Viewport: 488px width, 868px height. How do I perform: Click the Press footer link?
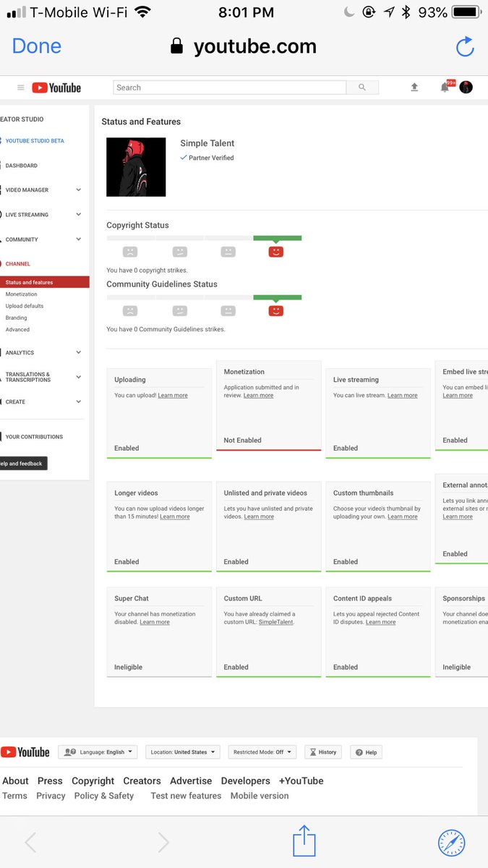point(50,781)
